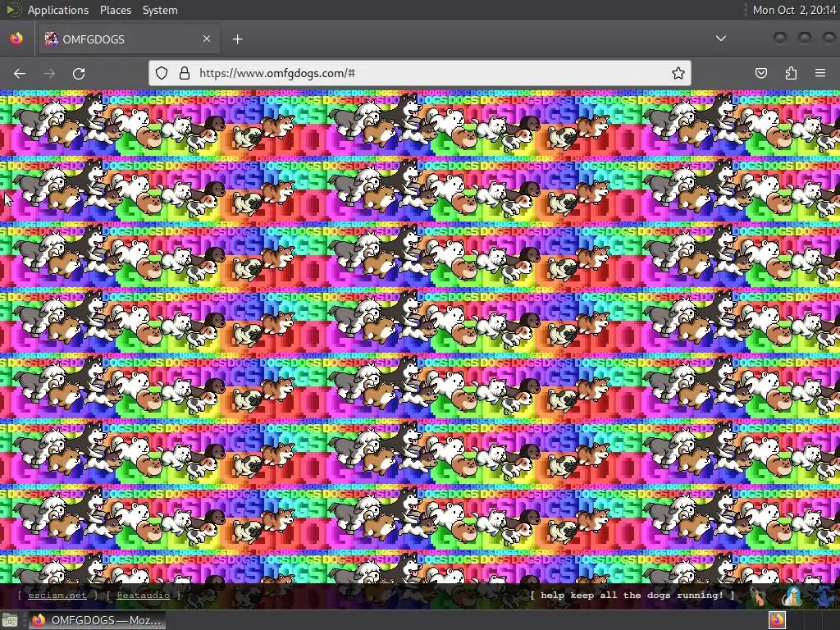Image resolution: width=840 pixels, height=630 pixels.
Task: Open the tracking protection shield icon
Action: [x=162, y=73]
